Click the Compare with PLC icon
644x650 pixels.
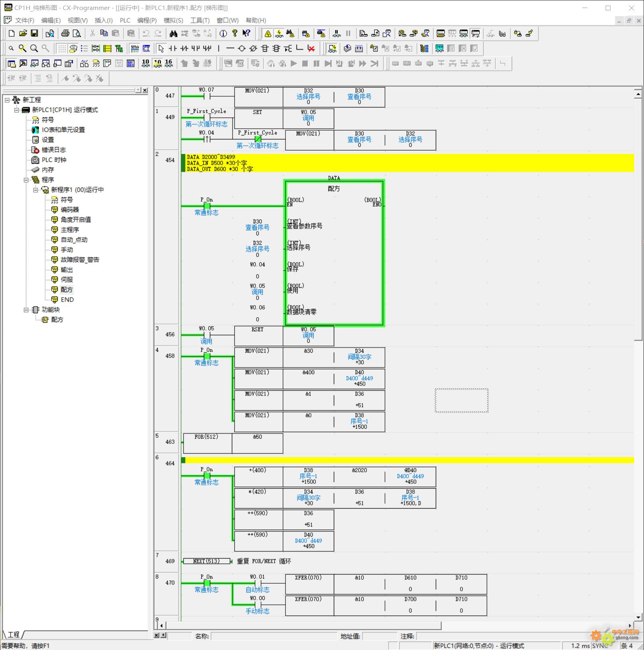pyautogui.click(x=387, y=34)
